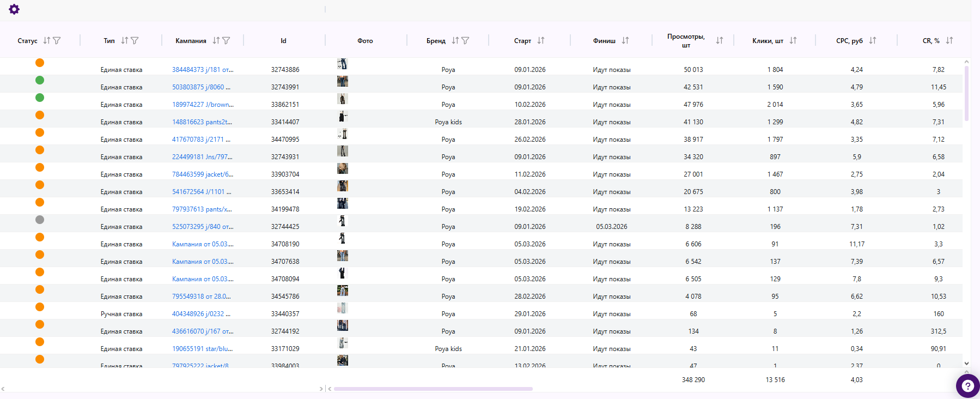This screenshot has width=980, height=399.
Task: Sort table by Статус column
Action: 47,40
